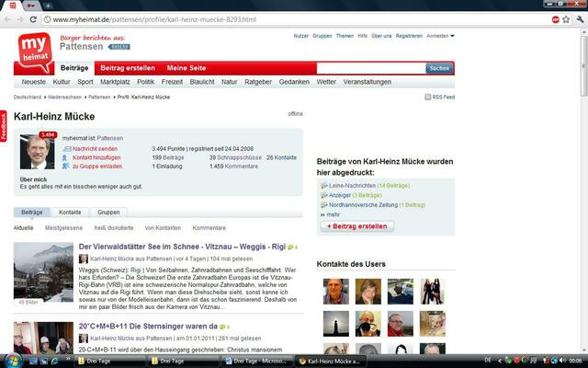Screen dimensions: 588x368
Task: Open Meine Seite navigation tab
Action: pos(187,68)
